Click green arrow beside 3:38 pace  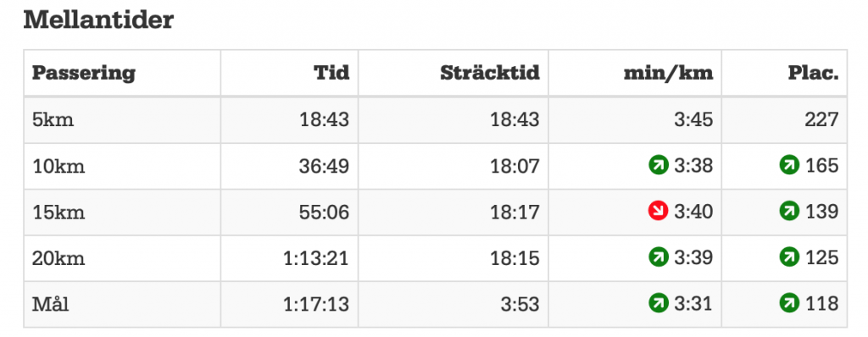coord(658,165)
